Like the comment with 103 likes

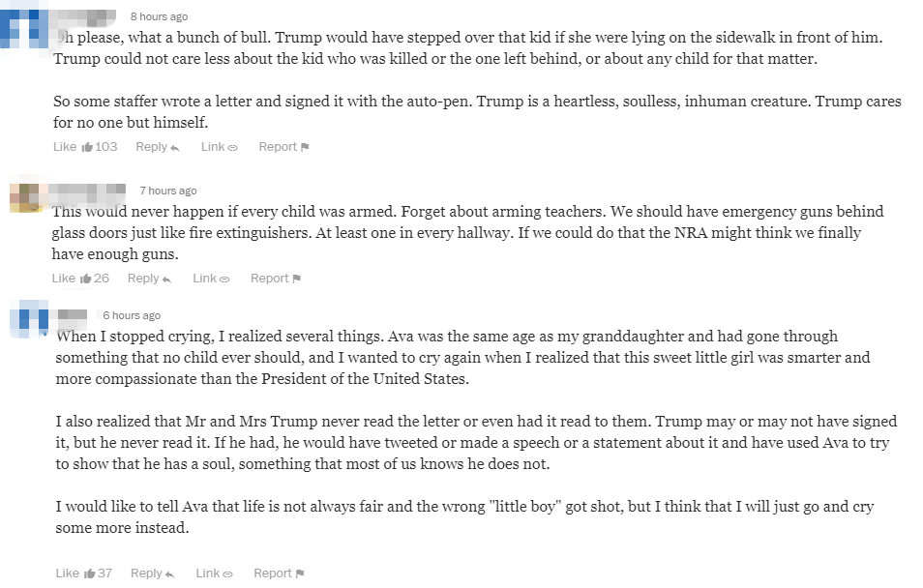87,147
